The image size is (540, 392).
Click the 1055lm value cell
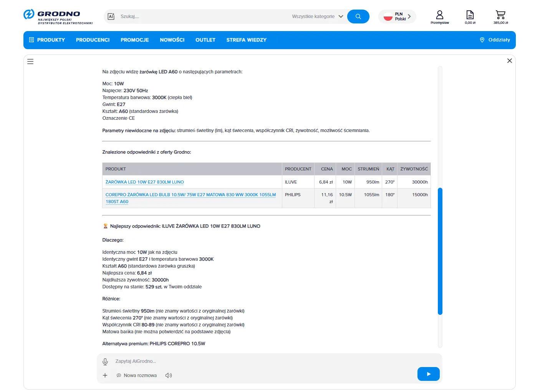pyautogui.click(x=368, y=198)
